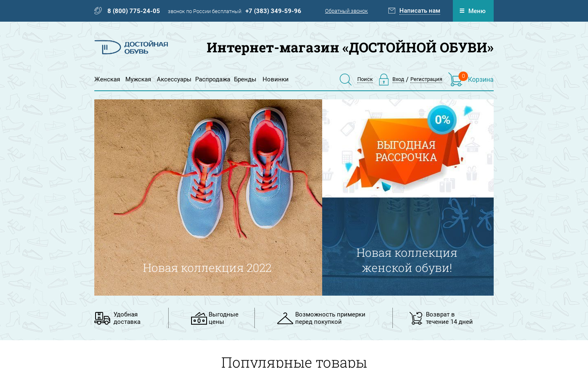Open the Женская menu category
This screenshot has width=588, height=368.
[x=107, y=79]
